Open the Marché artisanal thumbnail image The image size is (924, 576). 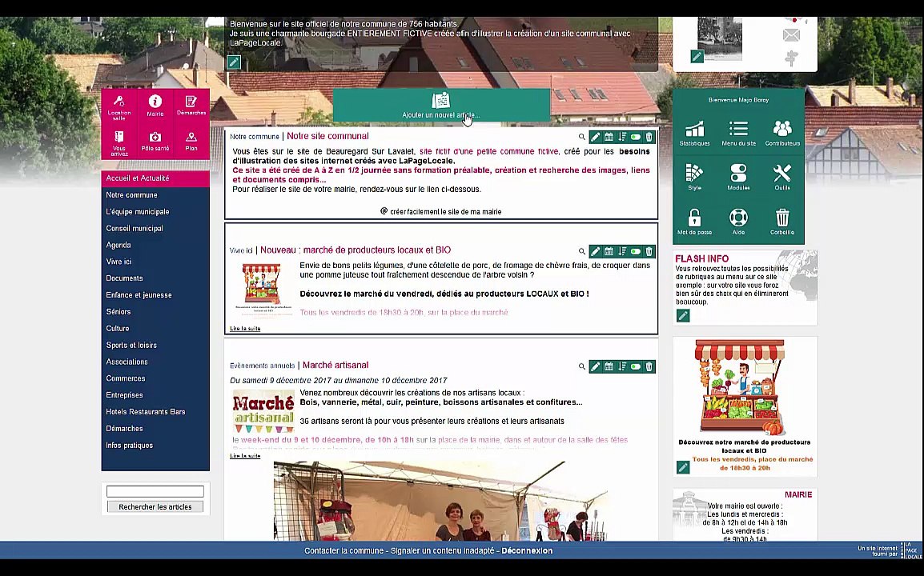point(263,411)
